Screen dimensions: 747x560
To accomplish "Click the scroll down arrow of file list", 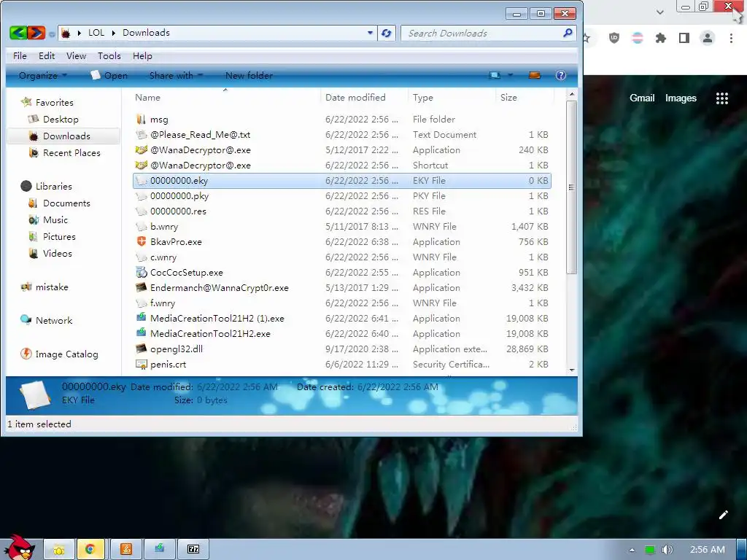I will click(572, 370).
